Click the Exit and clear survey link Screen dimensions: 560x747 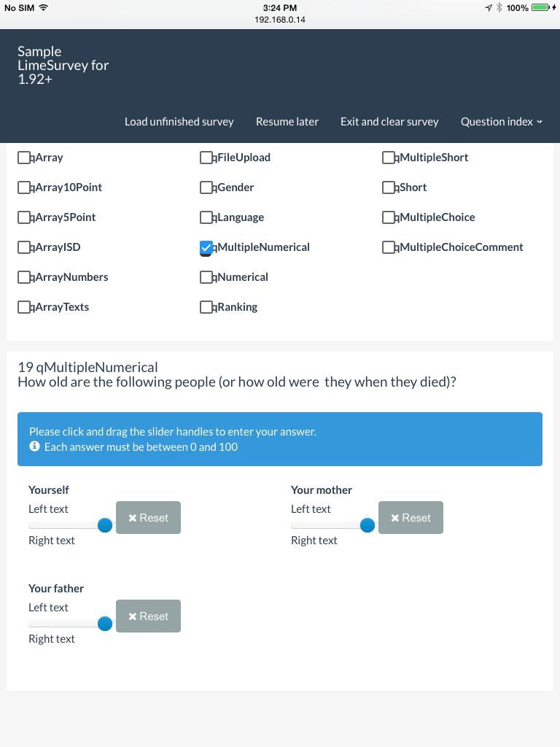389,122
